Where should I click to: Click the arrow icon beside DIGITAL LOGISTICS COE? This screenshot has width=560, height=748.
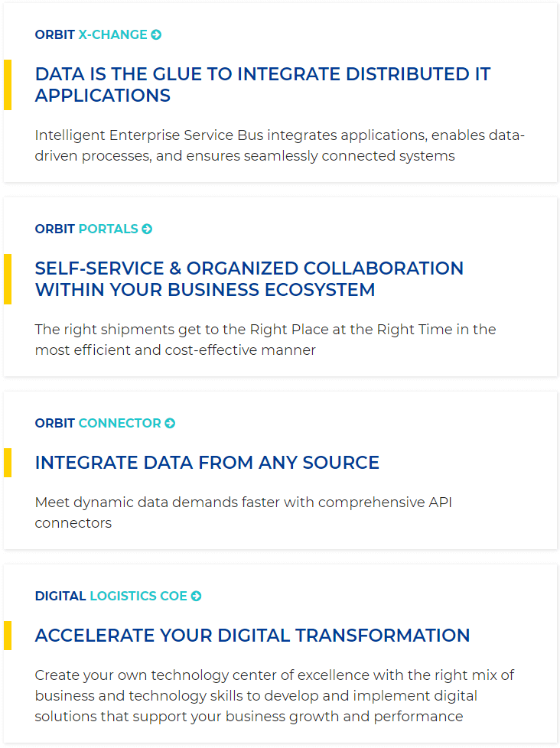click(196, 596)
